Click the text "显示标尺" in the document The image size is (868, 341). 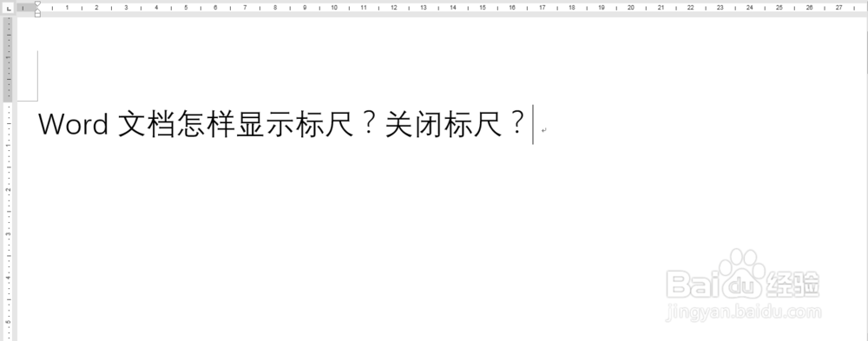coord(295,125)
